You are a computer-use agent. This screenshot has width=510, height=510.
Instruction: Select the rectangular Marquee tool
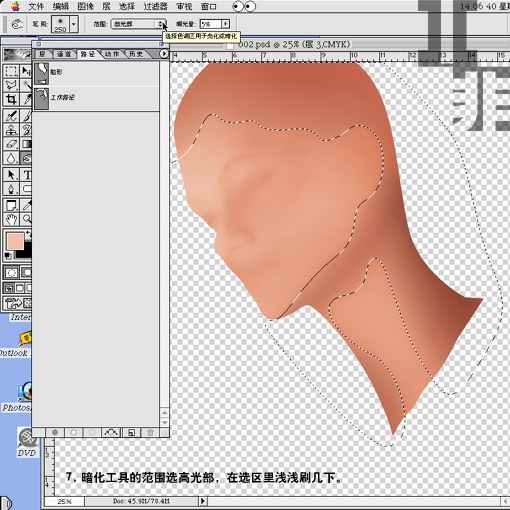pos(11,71)
